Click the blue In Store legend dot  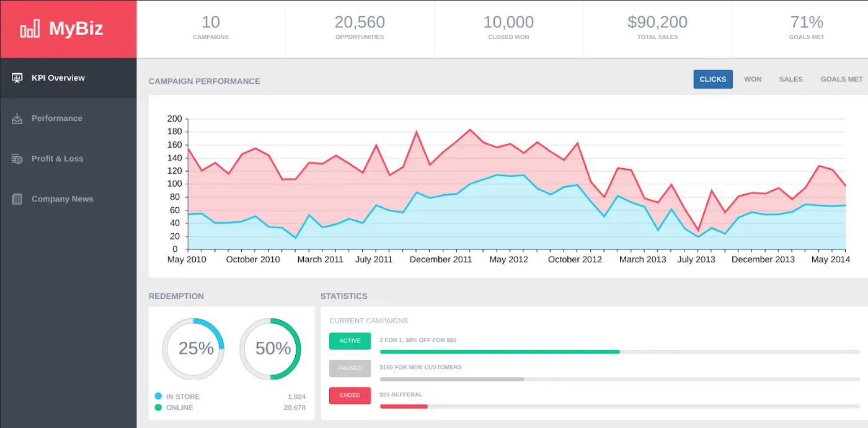(158, 396)
